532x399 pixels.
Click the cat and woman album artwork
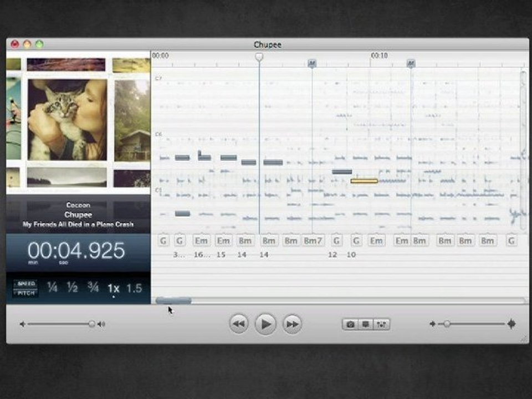pyautogui.click(x=67, y=120)
